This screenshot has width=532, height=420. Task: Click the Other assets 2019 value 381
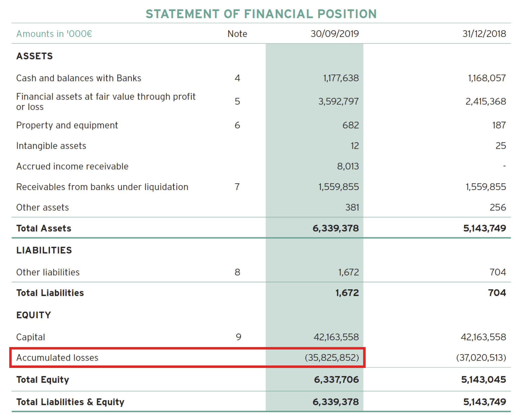coord(352,207)
